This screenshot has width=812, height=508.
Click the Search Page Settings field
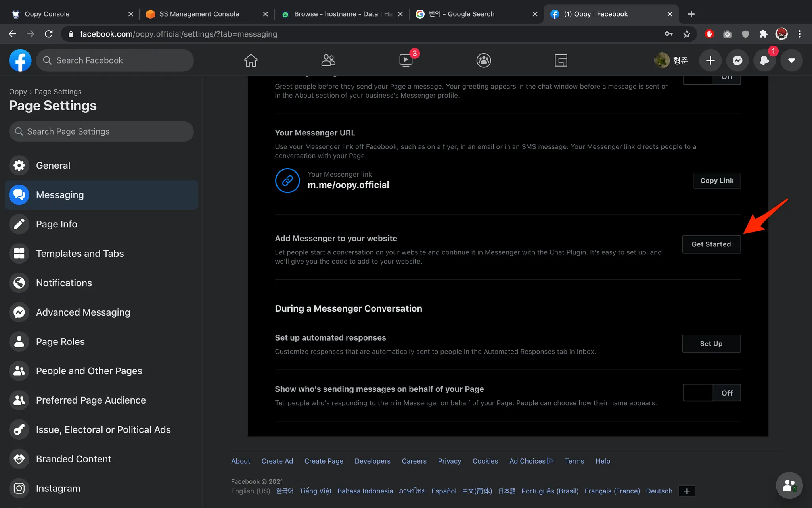(x=101, y=131)
